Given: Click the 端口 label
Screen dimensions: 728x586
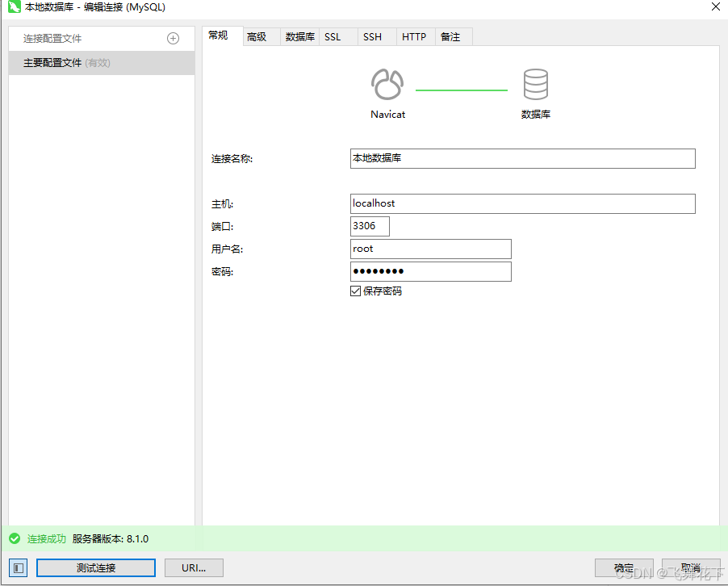Looking at the screenshot, I should (x=222, y=227).
